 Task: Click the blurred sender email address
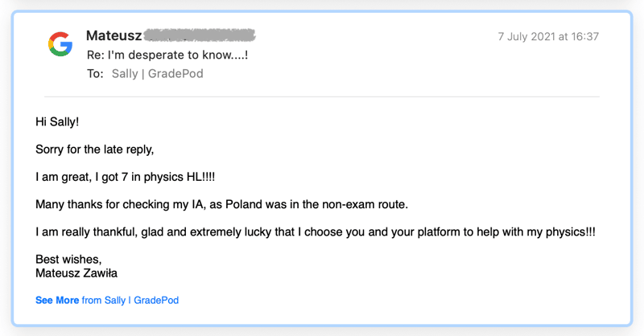pos(200,35)
